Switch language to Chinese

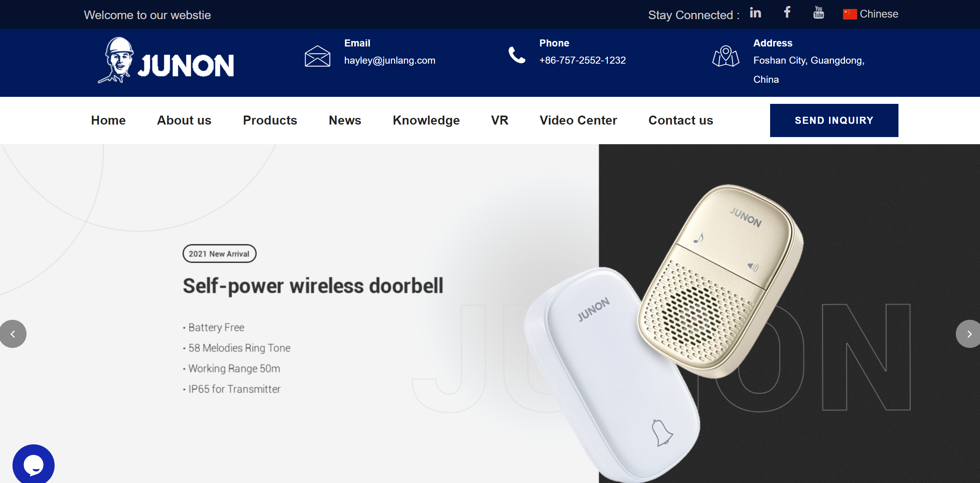click(879, 14)
